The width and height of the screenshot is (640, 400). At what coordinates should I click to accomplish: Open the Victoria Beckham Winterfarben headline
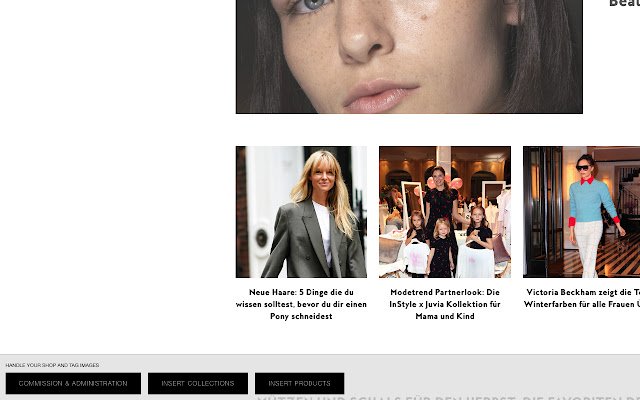click(582, 298)
